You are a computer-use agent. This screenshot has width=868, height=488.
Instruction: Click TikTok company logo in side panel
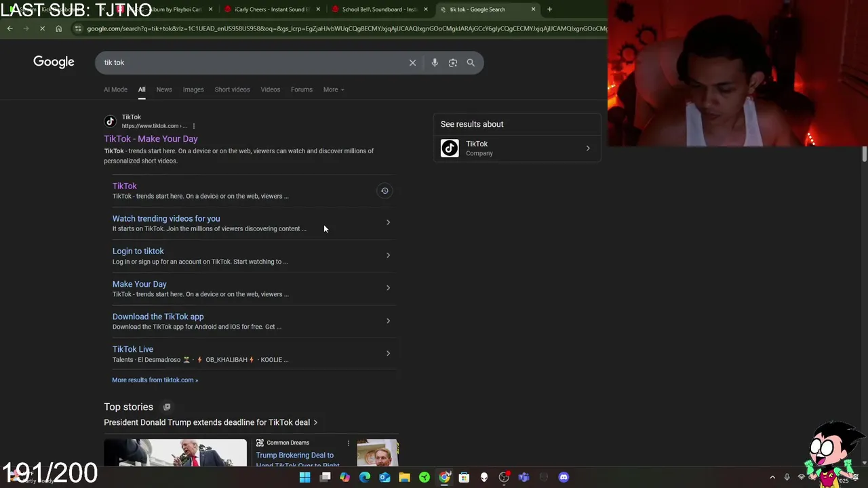pyautogui.click(x=450, y=148)
